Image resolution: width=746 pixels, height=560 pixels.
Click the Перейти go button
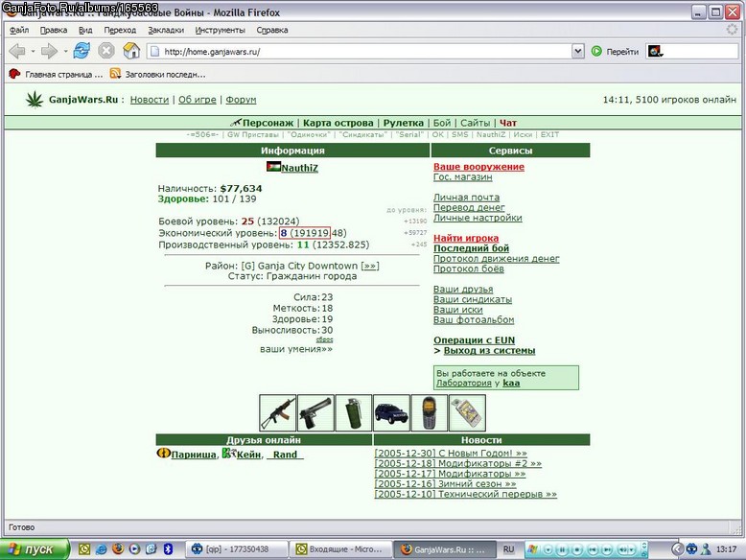(x=615, y=52)
